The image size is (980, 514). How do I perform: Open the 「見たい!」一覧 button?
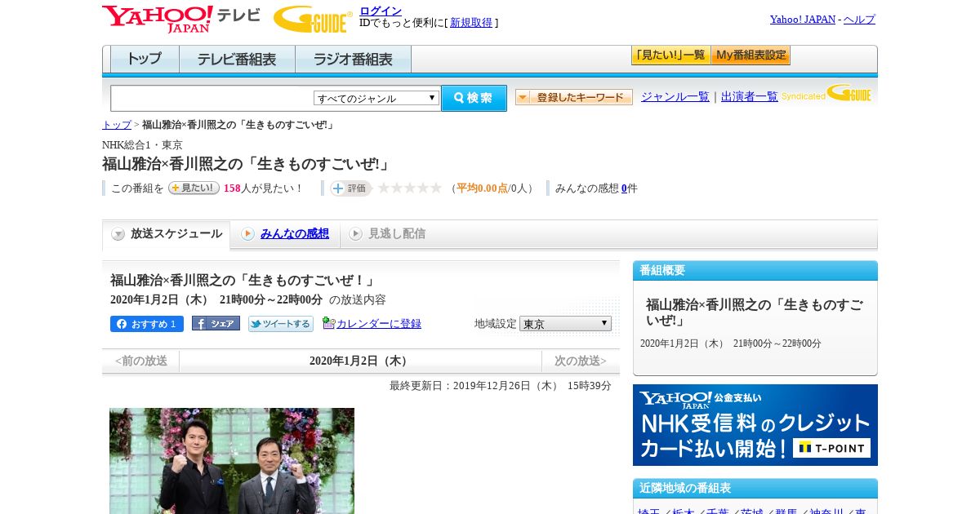(x=671, y=55)
